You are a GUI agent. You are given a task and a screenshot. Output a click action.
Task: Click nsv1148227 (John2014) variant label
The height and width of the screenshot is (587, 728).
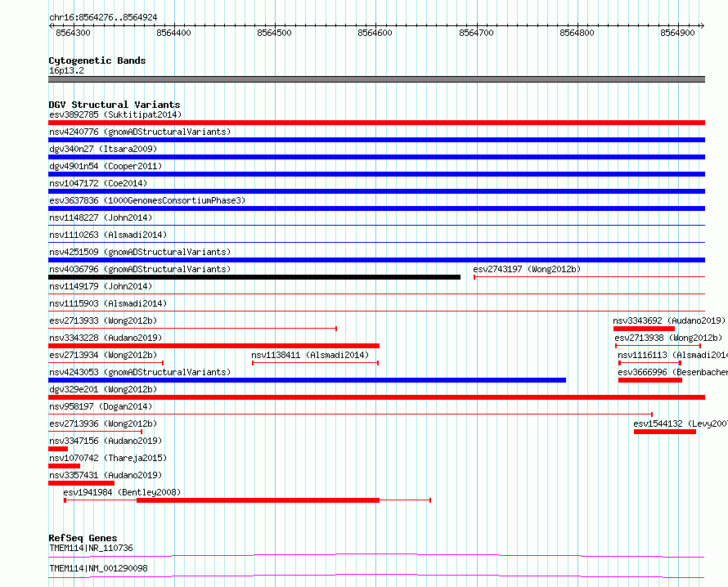(101, 217)
